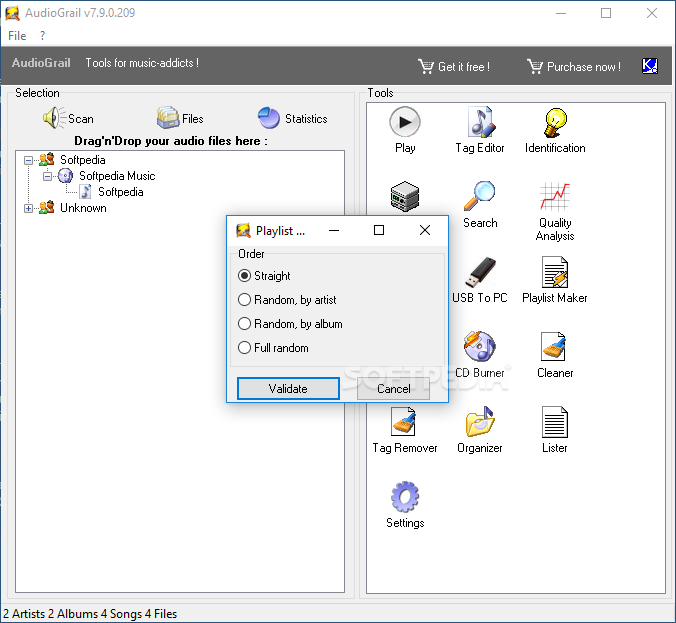Click the Validate button
676x623 pixels.
click(288, 388)
